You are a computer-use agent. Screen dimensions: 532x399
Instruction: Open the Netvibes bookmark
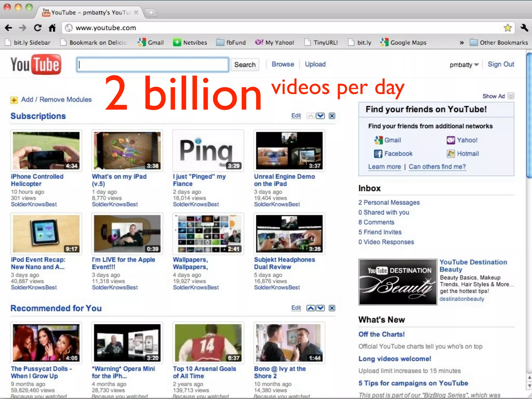tap(190, 42)
